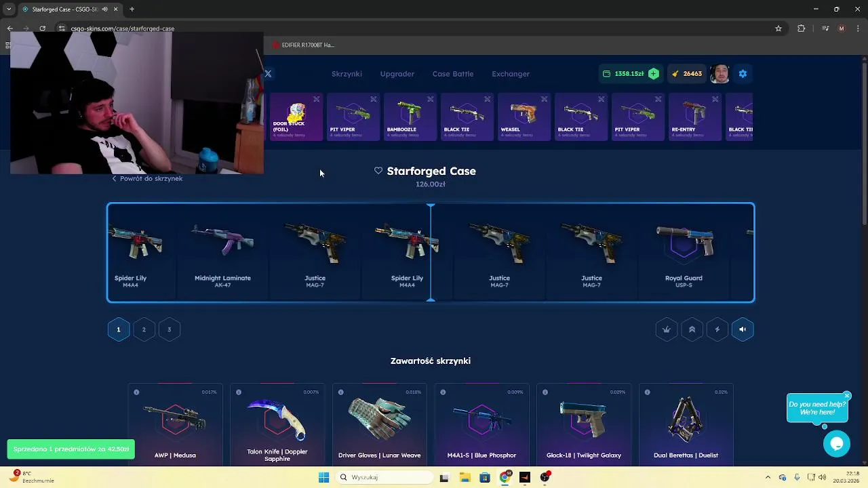Open AWP | Medusa item card

click(175, 425)
